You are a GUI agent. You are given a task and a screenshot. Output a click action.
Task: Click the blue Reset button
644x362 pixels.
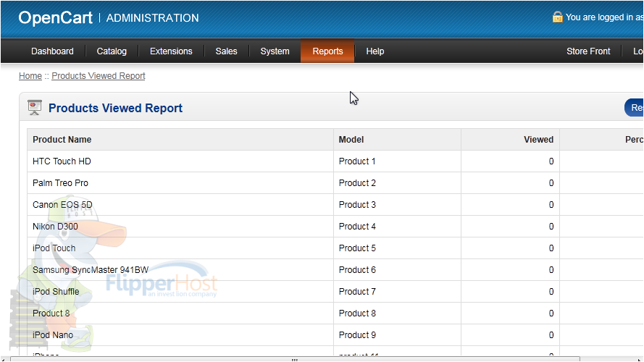(x=634, y=108)
